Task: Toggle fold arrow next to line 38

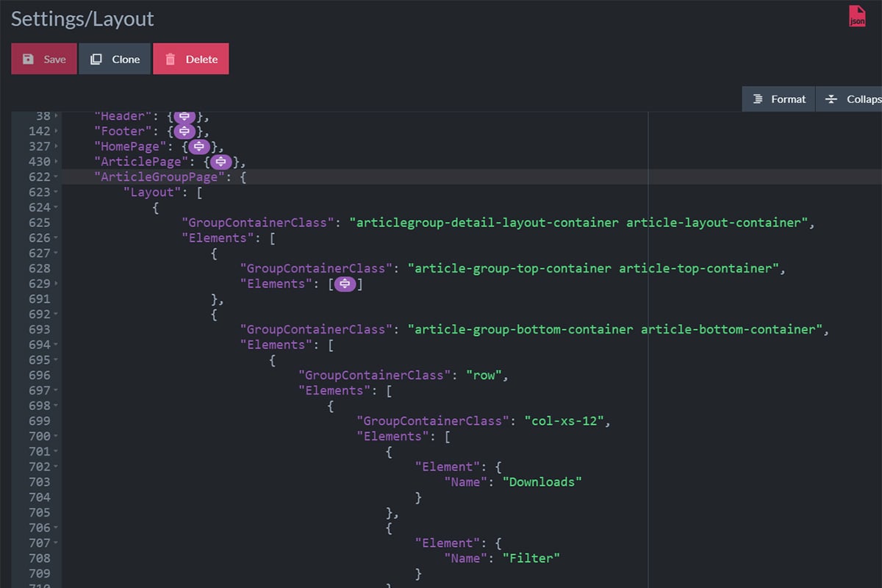Action: (57, 116)
